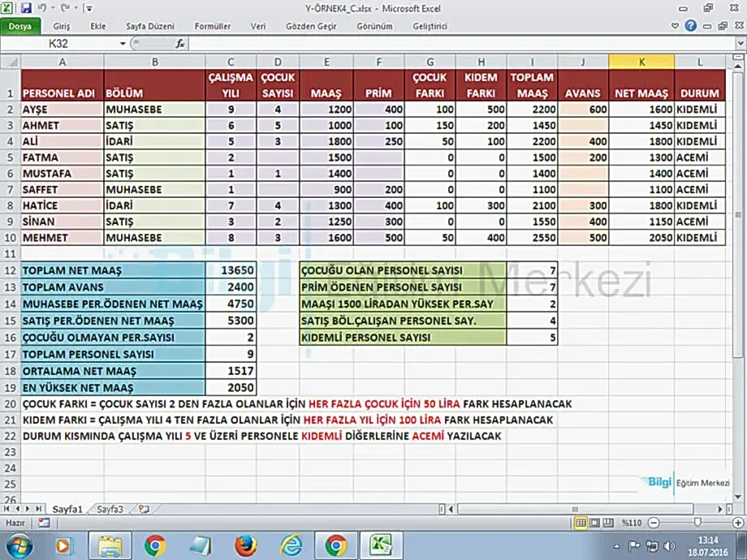747x560 pixels.
Task: Click the insert new worksheet icon
Action: [144, 510]
